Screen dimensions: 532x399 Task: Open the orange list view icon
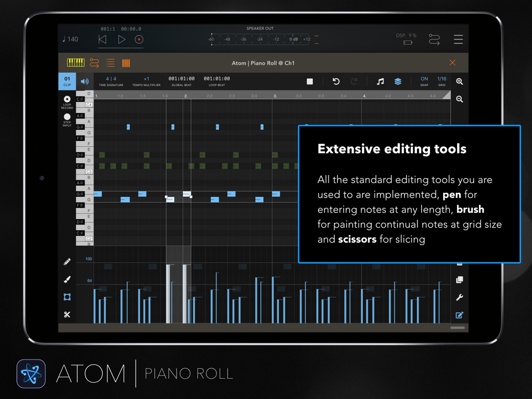click(x=110, y=63)
